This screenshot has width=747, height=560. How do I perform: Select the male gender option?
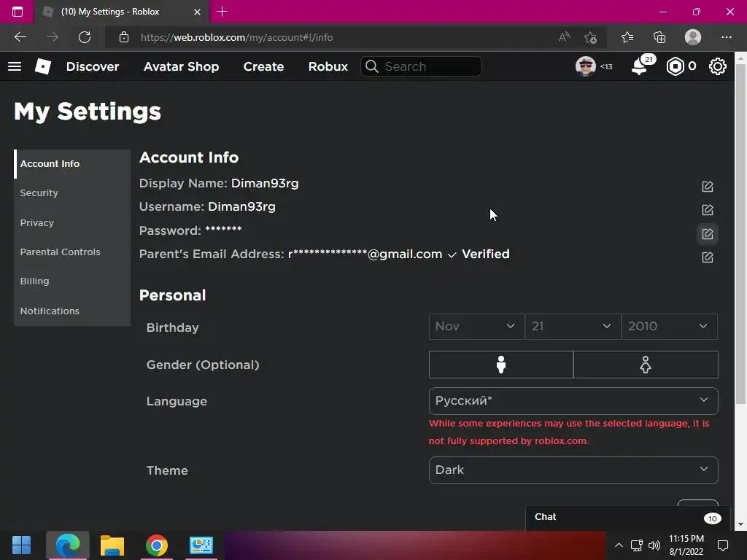coord(500,365)
